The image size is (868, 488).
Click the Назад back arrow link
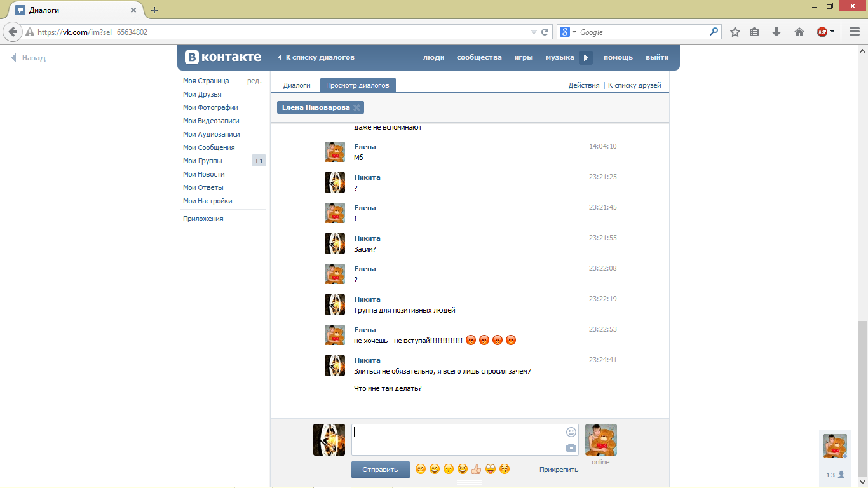click(x=28, y=58)
